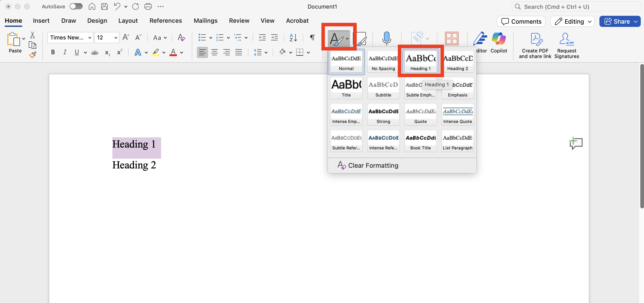The height and width of the screenshot is (303, 644).
Task: Justify the text
Action: tap(238, 52)
